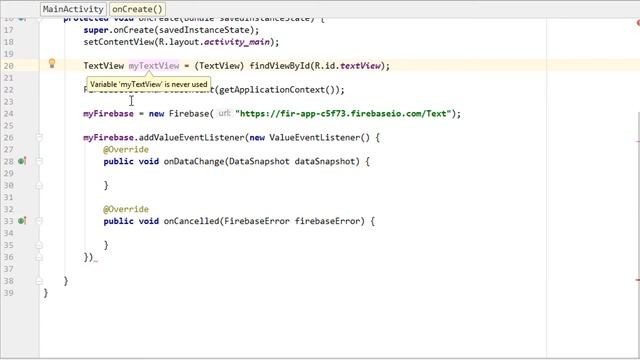Screen dimensions: 640x360
Task: Click addValueEventListener on line 26
Action: [191, 138]
